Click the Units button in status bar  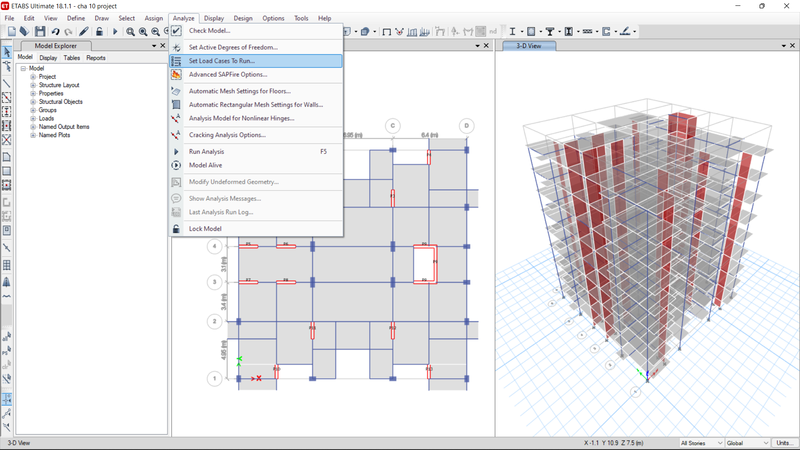[783, 443]
